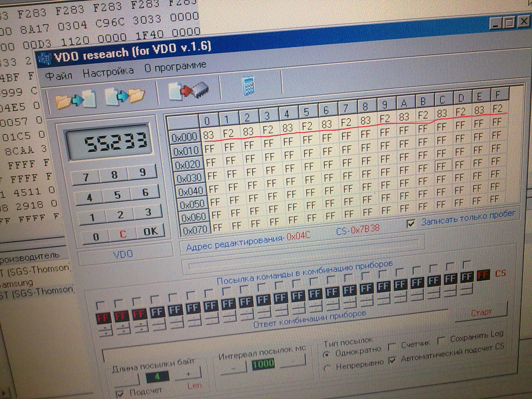The height and width of the screenshot is (399, 532).
Task: Select hex grid row header 0x040
Action: (191, 191)
